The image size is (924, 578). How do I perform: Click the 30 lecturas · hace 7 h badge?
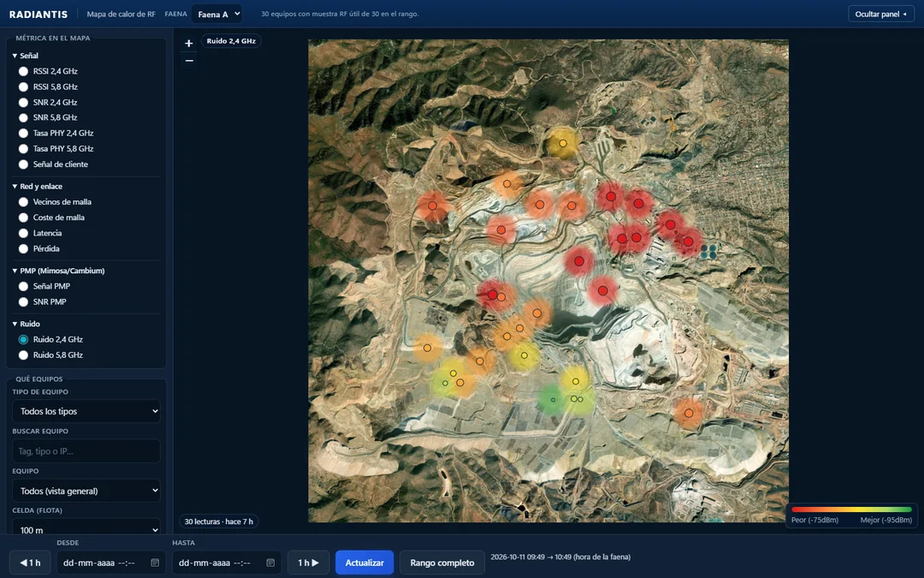(x=219, y=521)
